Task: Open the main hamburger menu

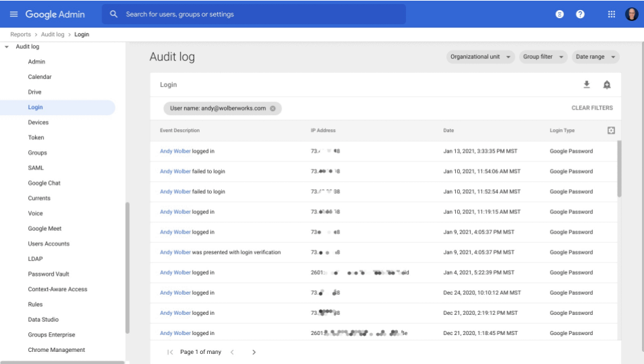Action: [14, 14]
